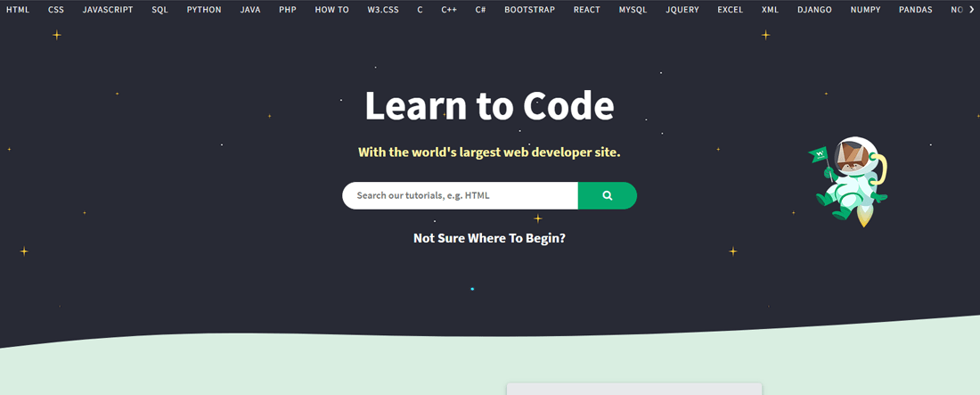Click the Not Sure Where To Begin? link
980x395 pixels.
(x=489, y=238)
